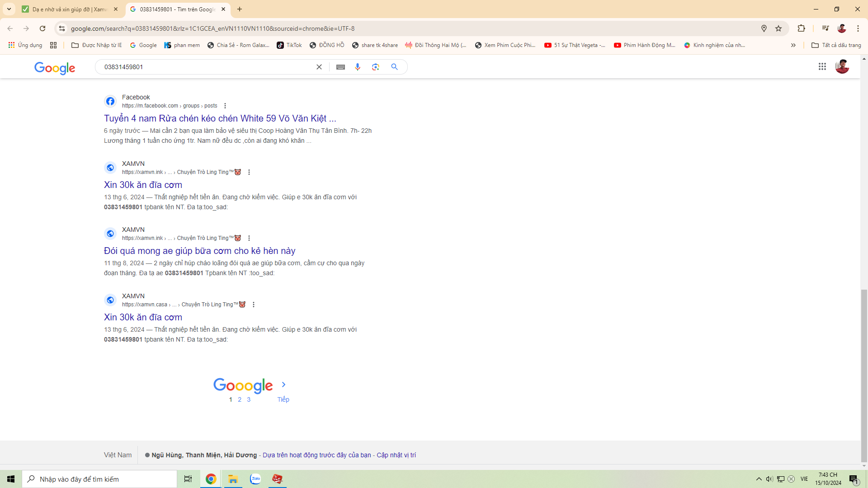Clear the search box with the X icon

(x=319, y=67)
